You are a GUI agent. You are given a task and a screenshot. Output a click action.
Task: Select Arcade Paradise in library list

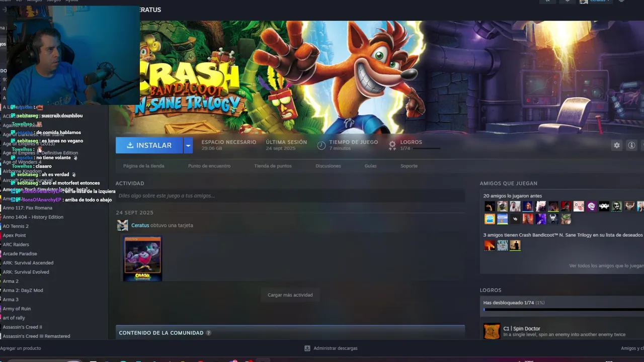tap(20, 254)
